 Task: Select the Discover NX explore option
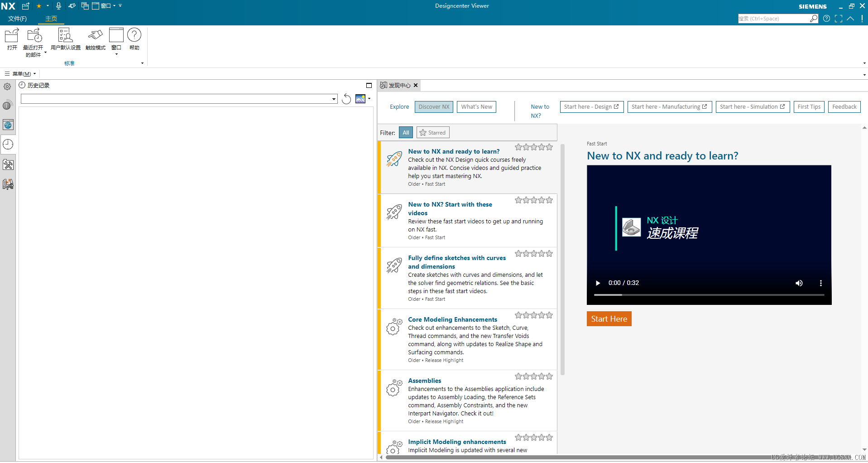coord(434,107)
